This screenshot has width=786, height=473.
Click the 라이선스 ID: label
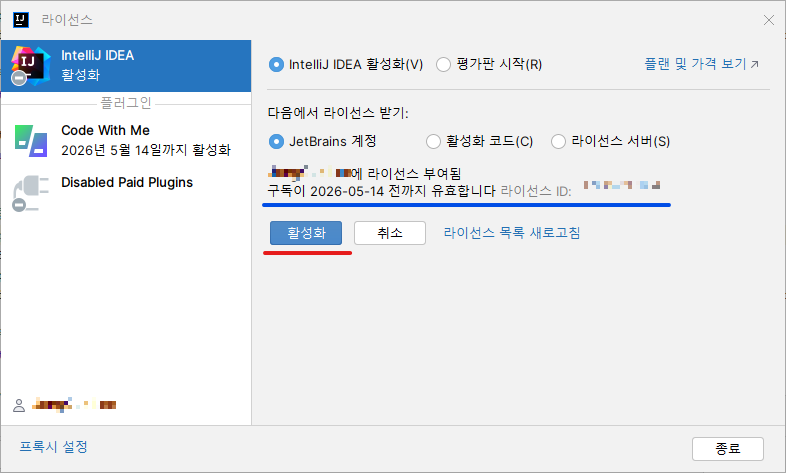click(536, 191)
